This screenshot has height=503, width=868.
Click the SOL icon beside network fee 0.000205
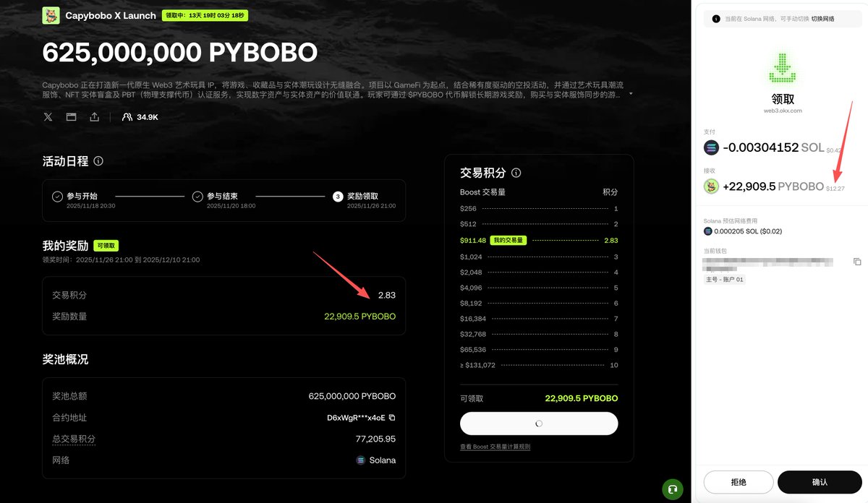pyautogui.click(x=708, y=231)
